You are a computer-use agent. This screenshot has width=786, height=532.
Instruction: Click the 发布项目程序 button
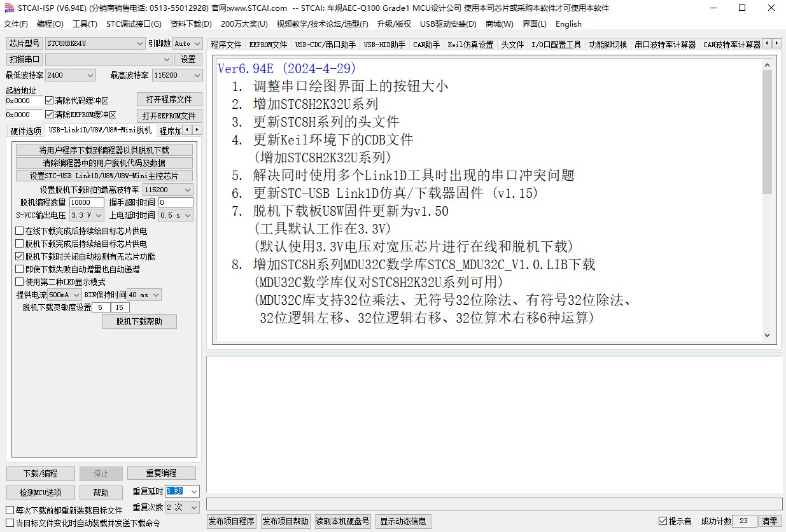232,521
